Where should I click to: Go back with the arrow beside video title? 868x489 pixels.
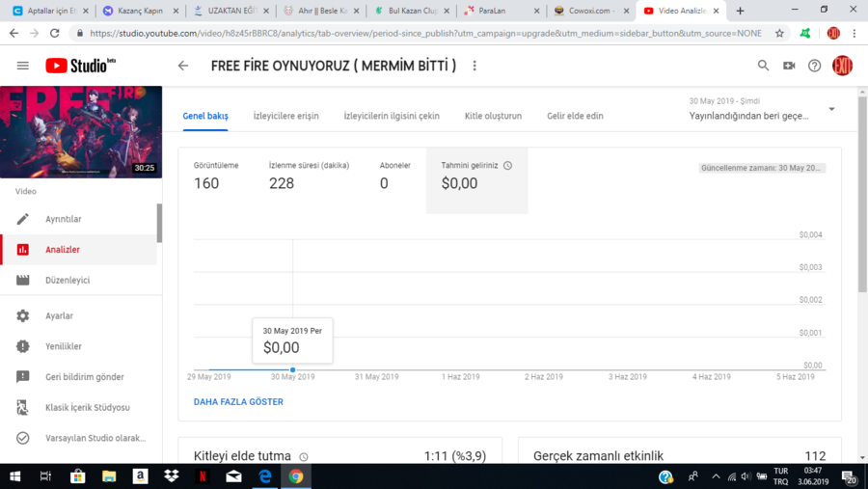183,66
